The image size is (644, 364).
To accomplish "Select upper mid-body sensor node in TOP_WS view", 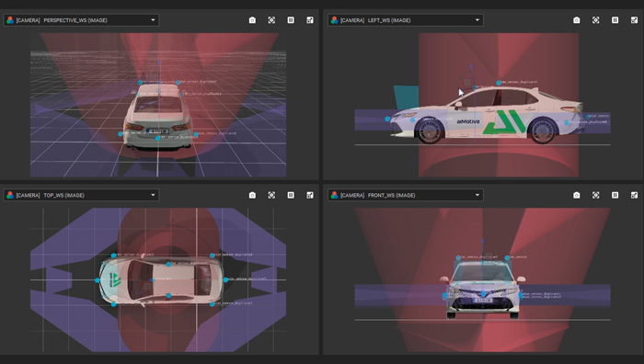I will 168,265.
